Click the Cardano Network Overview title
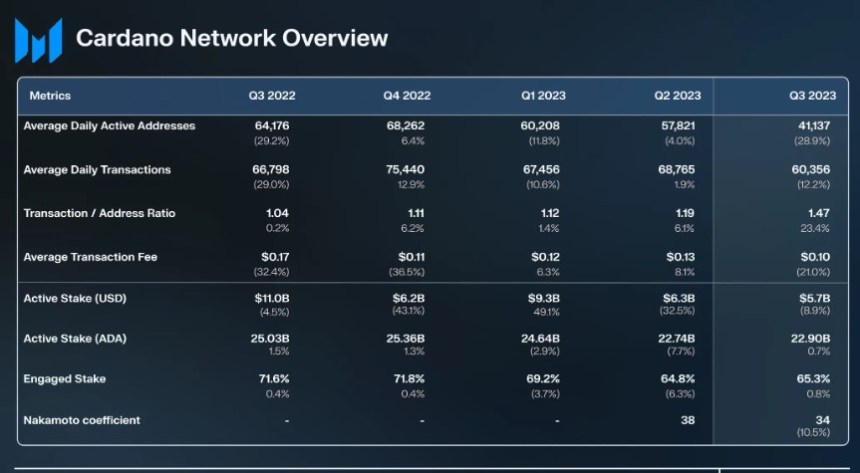This screenshot has height=473, width=860. coord(232,39)
